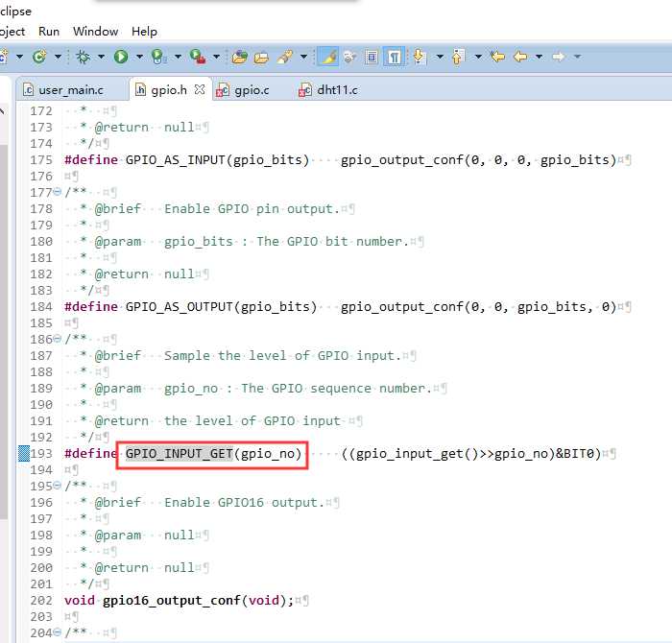Image resolution: width=672 pixels, height=643 pixels.
Task: Click the green Run button icon
Action: (x=121, y=57)
